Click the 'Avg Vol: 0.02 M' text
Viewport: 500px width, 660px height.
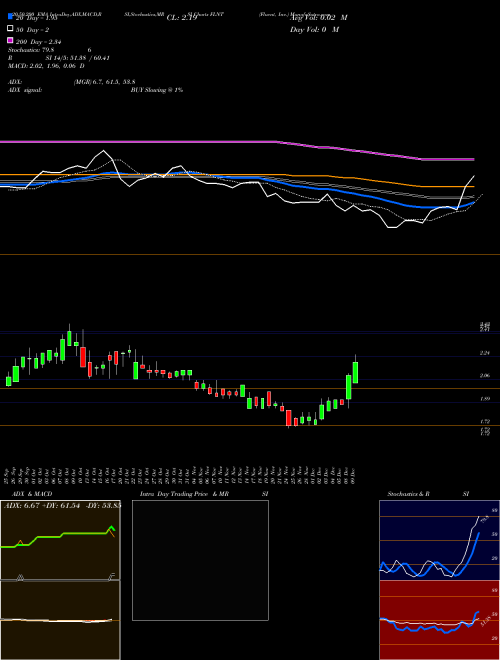click(x=319, y=18)
